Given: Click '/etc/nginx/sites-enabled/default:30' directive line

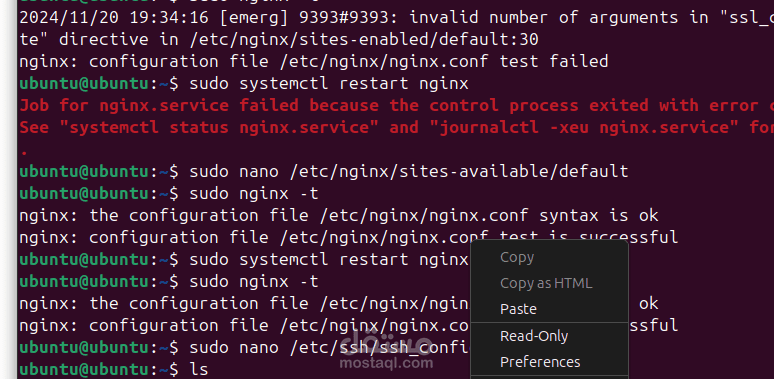Looking at the screenshot, I should click(x=279, y=40).
